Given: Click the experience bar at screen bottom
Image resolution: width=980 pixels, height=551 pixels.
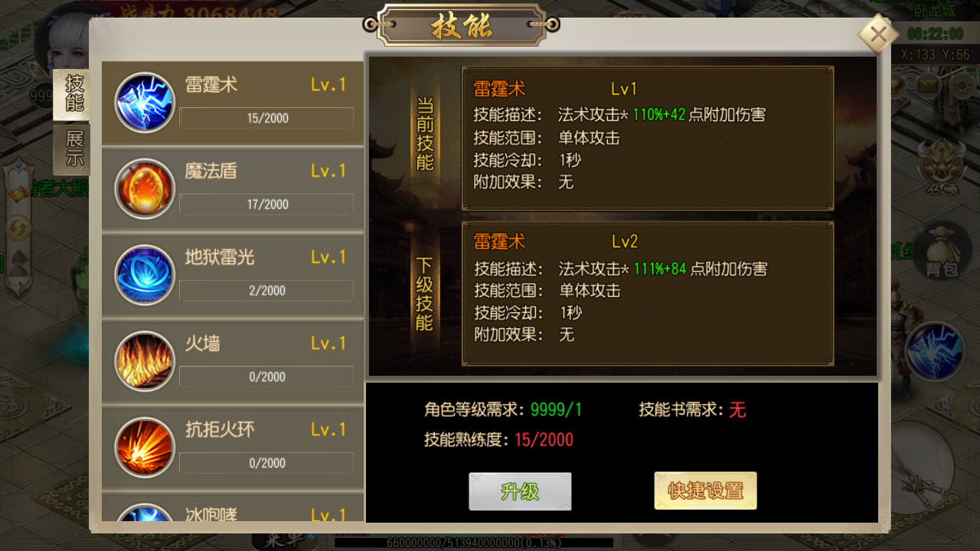Looking at the screenshot, I should point(474,543).
